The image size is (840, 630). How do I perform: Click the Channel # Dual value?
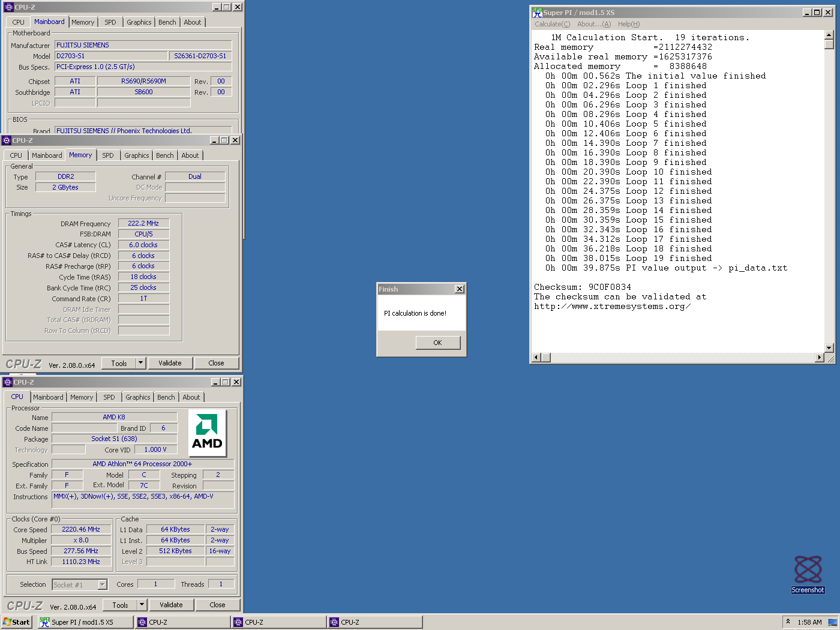click(x=195, y=176)
